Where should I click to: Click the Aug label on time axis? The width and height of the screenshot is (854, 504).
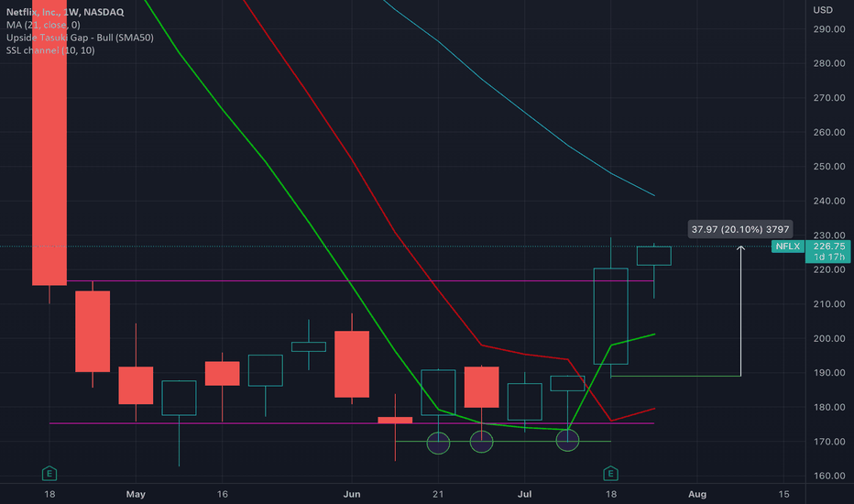(697, 494)
